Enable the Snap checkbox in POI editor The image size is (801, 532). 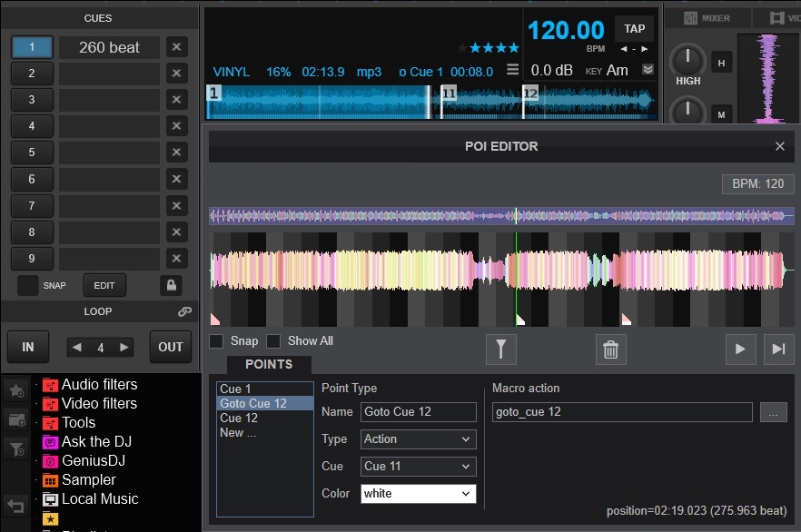[x=216, y=341]
